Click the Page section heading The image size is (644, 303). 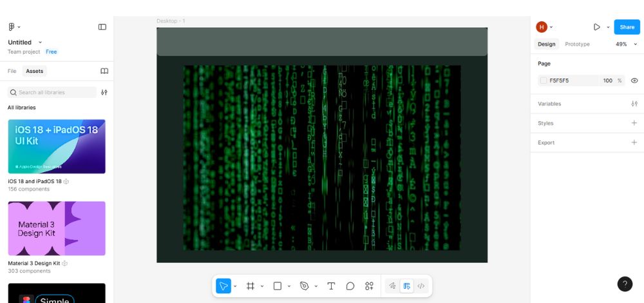pos(544,64)
